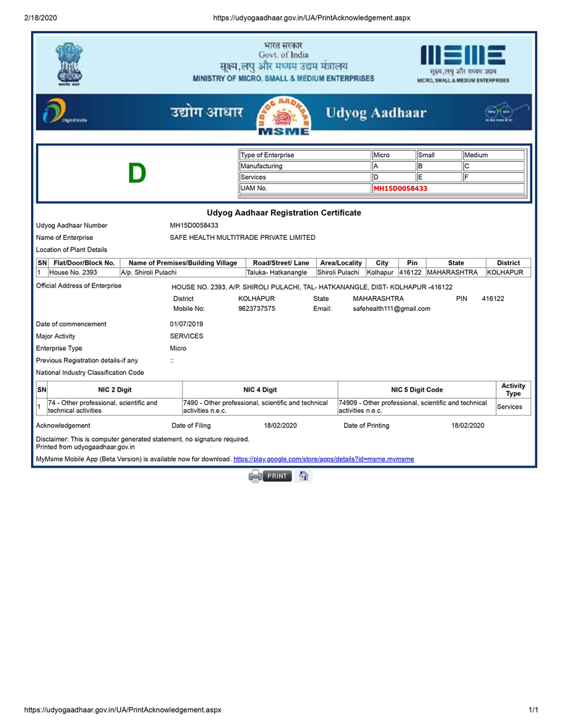Click the Micro column header in enterprise type table

pos(393,155)
